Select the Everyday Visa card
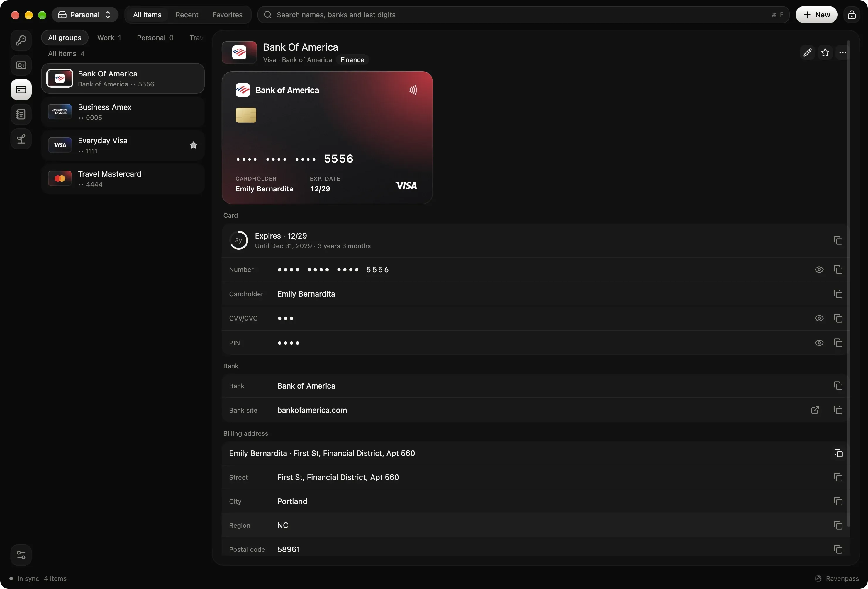Image resolution: width=868 pixels, height=589 pixels. [x=123, y=145]
